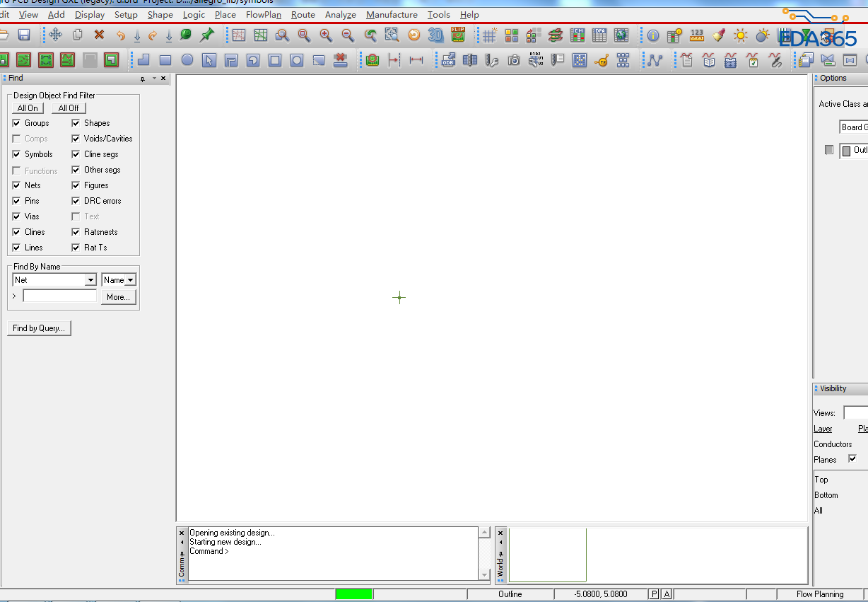Click the red X Delete icon
The height and width of the screenshot is (602, 868).
coord(99,35)
